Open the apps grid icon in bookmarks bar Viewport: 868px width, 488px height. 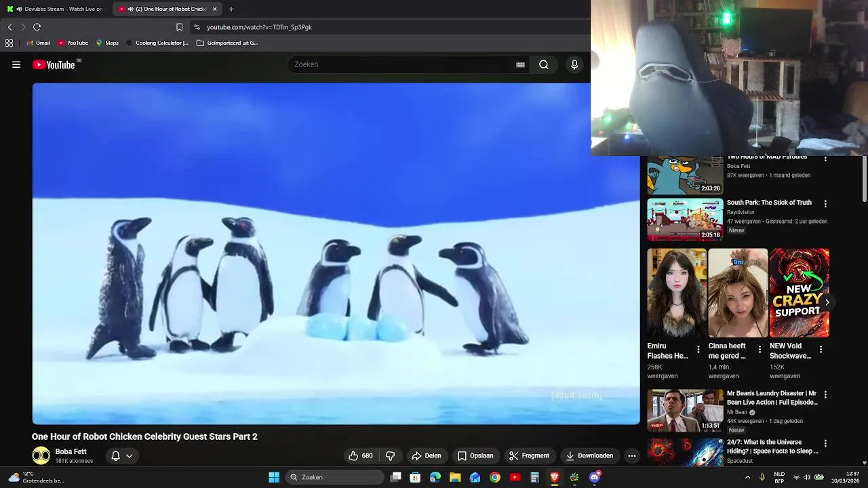point(9,43)
